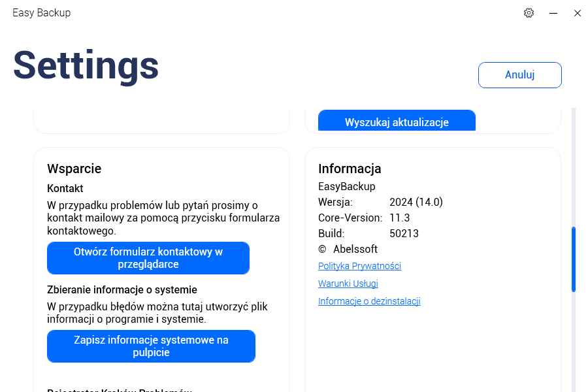Screen dimensions: 588x392
Task: Click Zbieranie informacje o systemie subheading
Action: tap(122, 289)
